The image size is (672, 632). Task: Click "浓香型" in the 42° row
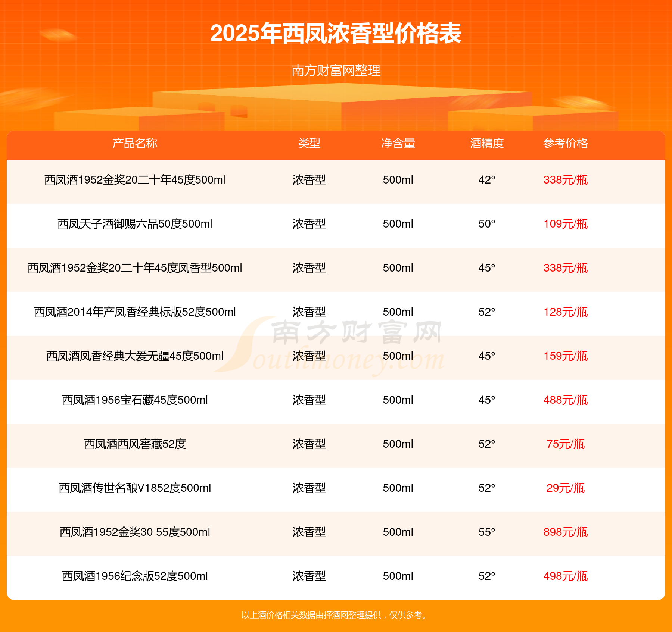tap(309, 180)
